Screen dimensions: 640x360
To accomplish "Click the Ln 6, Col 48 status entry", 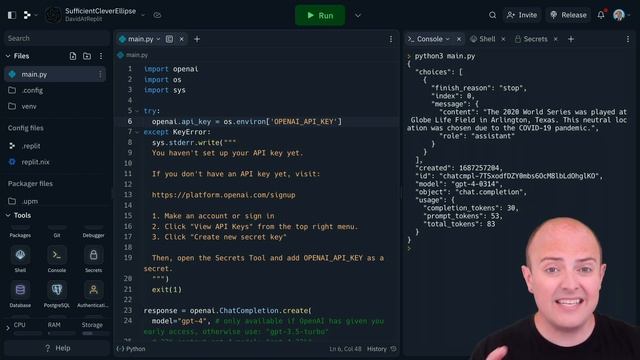I will (345, 349).
